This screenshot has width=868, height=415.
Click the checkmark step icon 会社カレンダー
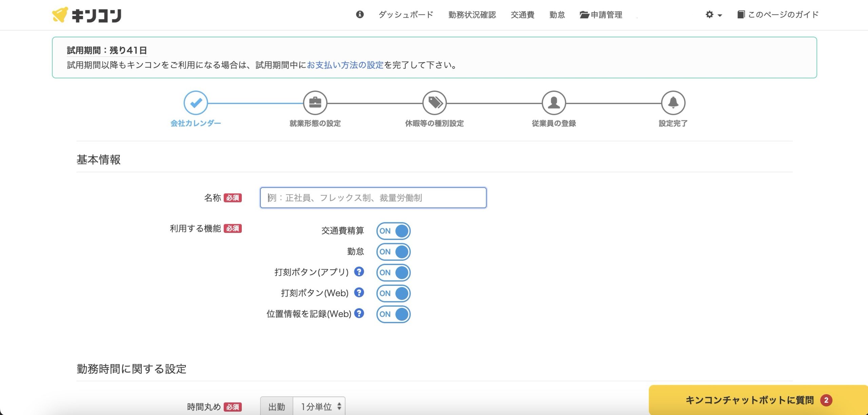(196, 103)
